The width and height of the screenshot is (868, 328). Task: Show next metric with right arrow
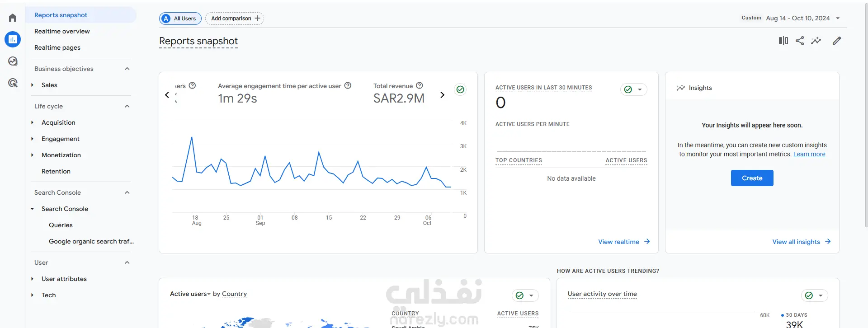click(442, 95)
